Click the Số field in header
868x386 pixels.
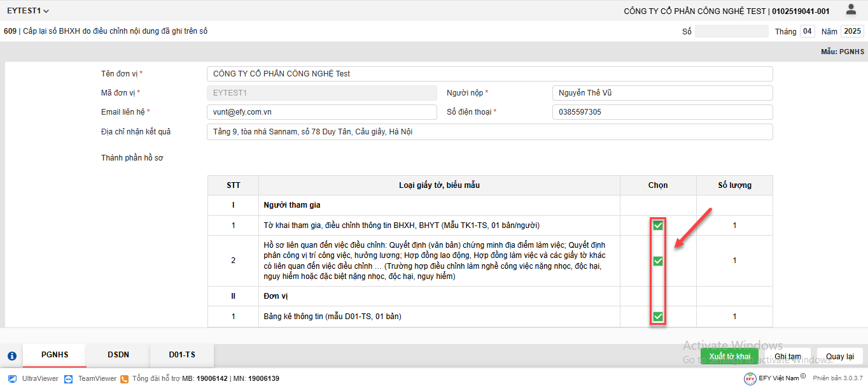732,31
